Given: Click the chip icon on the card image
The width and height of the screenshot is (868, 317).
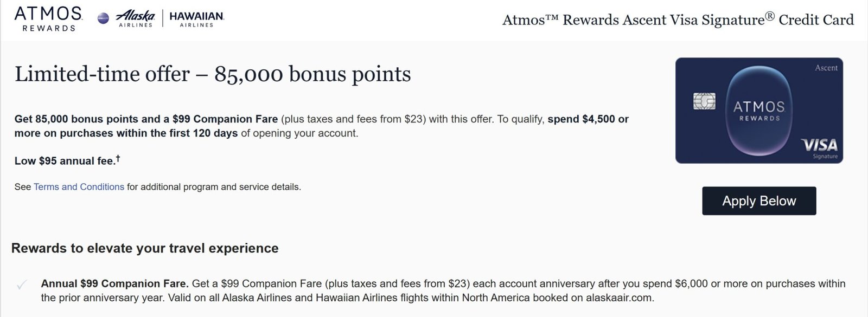Looking at the screenshot, I should (x=704, y=101).
